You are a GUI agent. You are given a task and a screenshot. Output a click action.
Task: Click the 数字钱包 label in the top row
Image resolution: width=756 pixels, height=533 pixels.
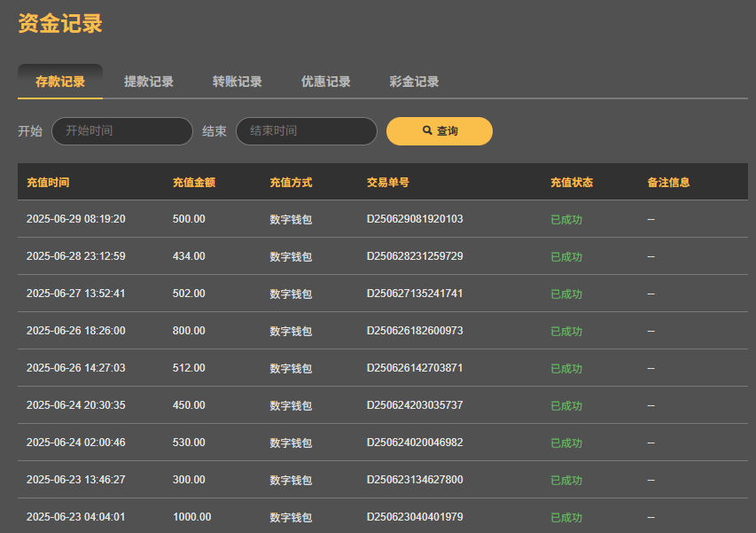(290, 219)
